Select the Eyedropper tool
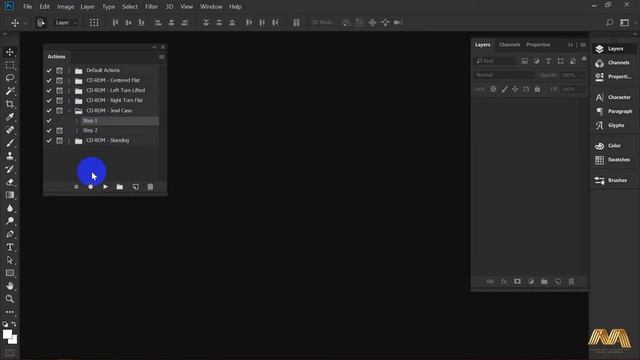Viewport: 640px width, 360px height. coord(10,117)
